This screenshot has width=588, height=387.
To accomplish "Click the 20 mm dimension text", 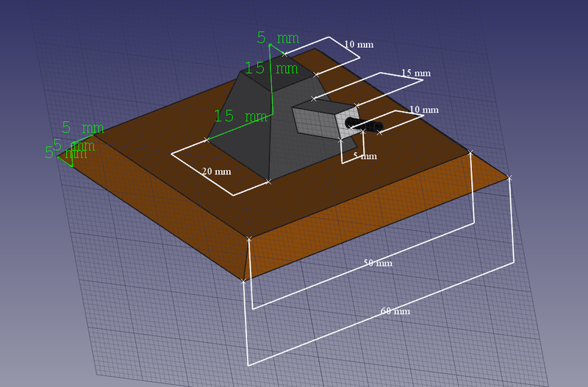I will pos(216,171).
